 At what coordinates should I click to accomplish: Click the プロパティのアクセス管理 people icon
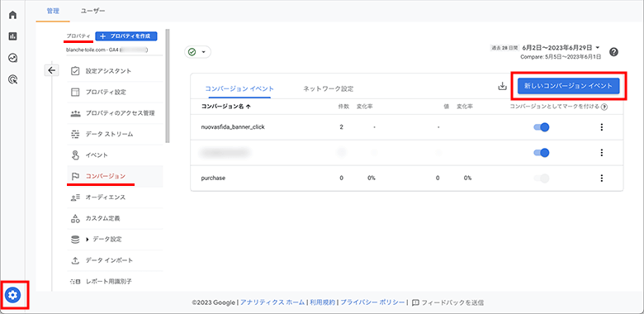coord(75,113)
